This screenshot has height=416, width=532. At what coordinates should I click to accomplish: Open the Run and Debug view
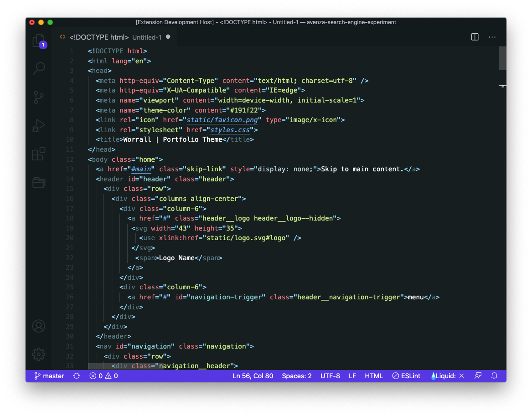(x=39, y=125)
